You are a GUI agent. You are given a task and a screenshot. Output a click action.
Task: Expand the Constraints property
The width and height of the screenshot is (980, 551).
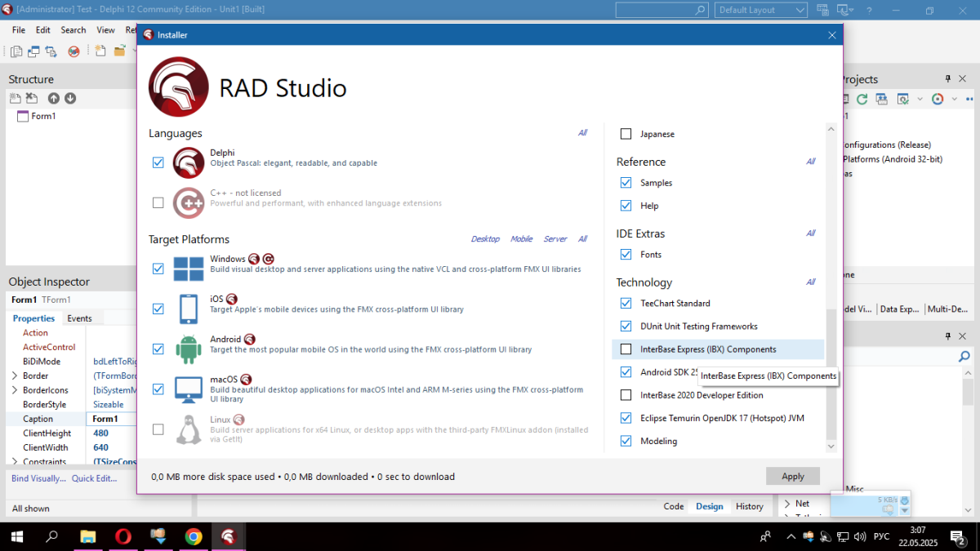click(15, 462)
